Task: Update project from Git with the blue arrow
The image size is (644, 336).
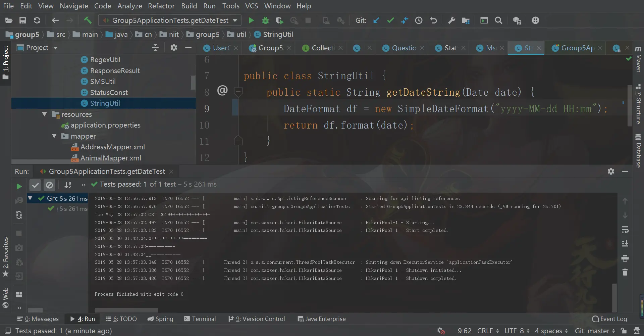Action: 376,20
